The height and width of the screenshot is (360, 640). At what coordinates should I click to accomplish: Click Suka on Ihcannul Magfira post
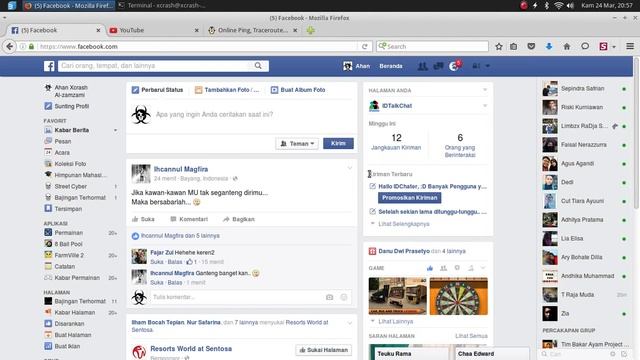pos(143,219)
